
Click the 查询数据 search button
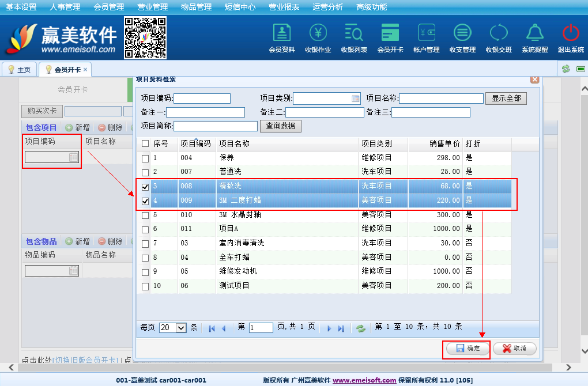pyautogui.click(x=281, y=126)
